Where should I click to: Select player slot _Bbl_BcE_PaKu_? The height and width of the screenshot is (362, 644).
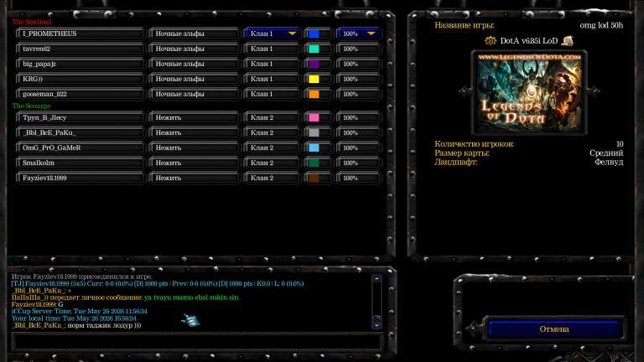(80, 133)
